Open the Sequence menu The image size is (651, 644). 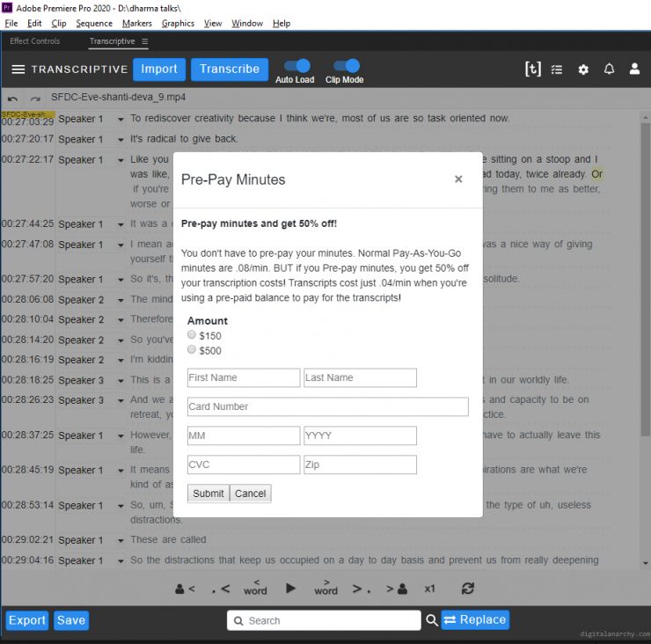93,23
